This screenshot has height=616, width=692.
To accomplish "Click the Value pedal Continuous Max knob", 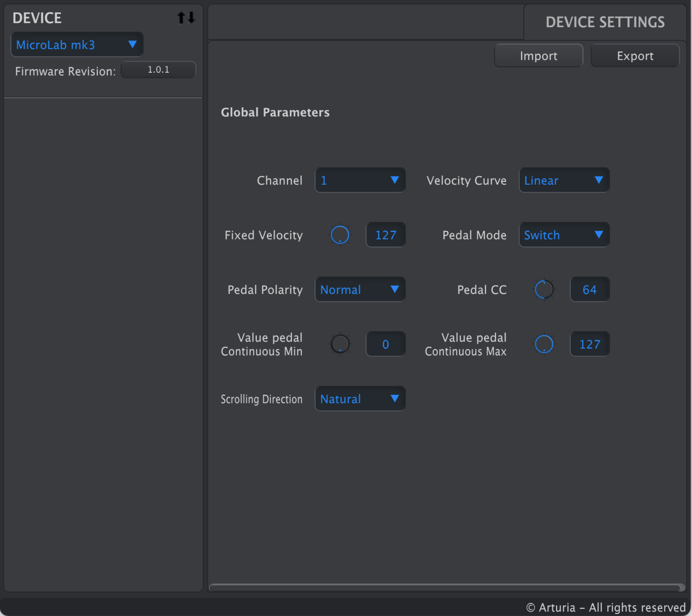I will point(544,344).
